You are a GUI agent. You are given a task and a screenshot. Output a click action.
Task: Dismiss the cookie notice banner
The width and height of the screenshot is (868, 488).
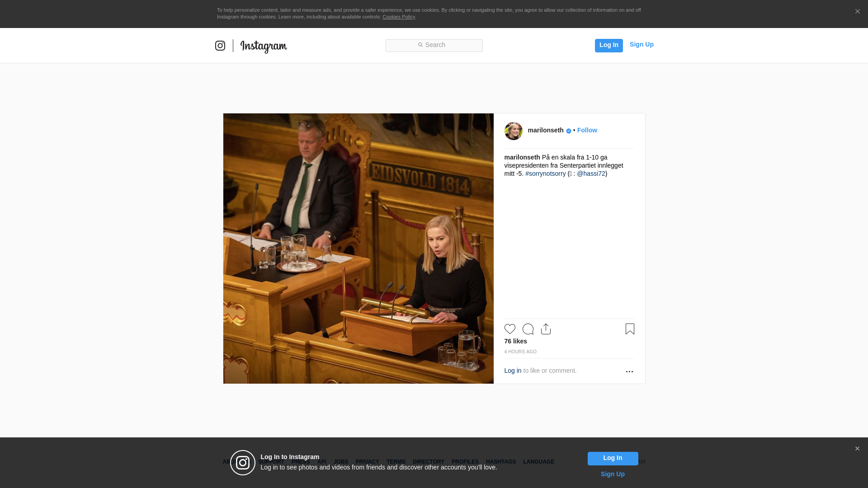pos(857,12)
